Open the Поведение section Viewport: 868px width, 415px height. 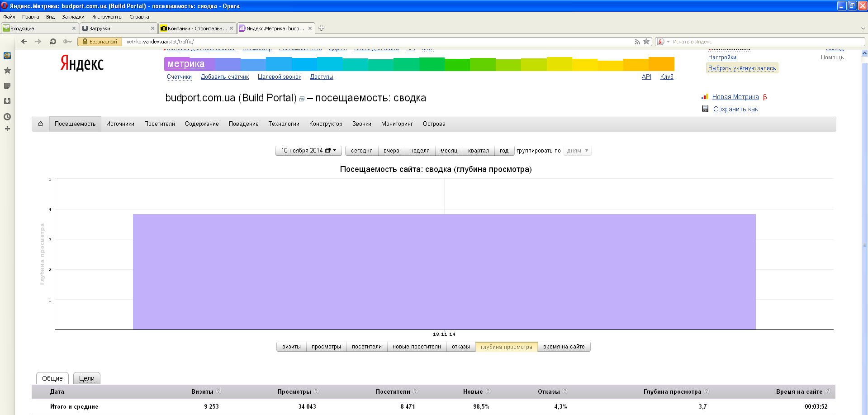tap(244, 124)
